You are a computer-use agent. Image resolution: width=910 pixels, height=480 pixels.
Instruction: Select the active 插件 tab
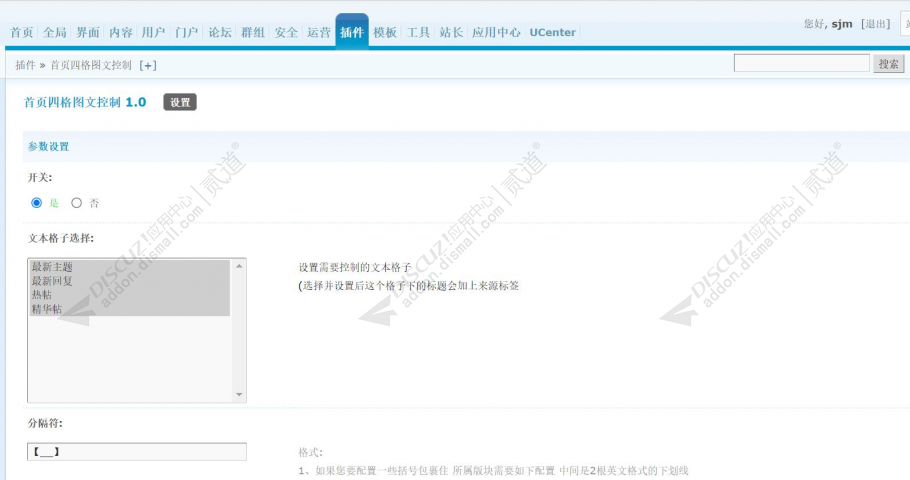click(x=352, y=32)
